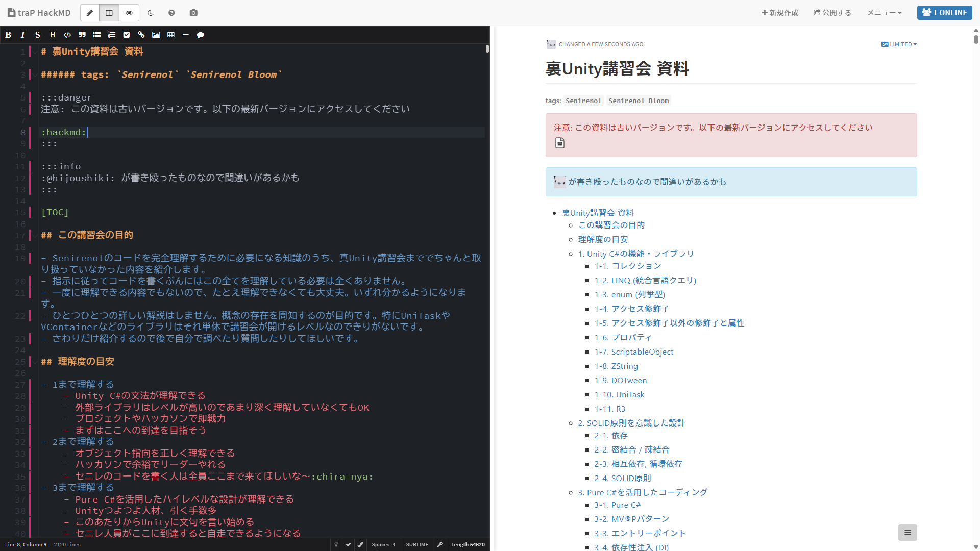Insert unordered bullet list

point(97,35)
